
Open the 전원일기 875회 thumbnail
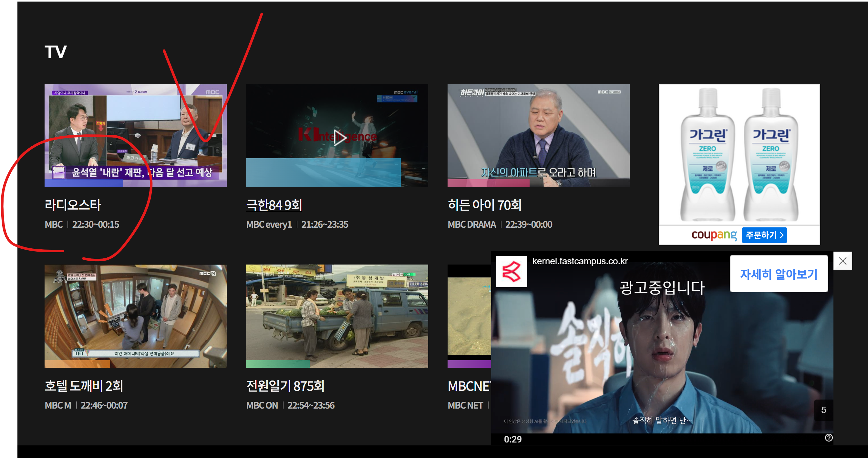click(336, 316)
